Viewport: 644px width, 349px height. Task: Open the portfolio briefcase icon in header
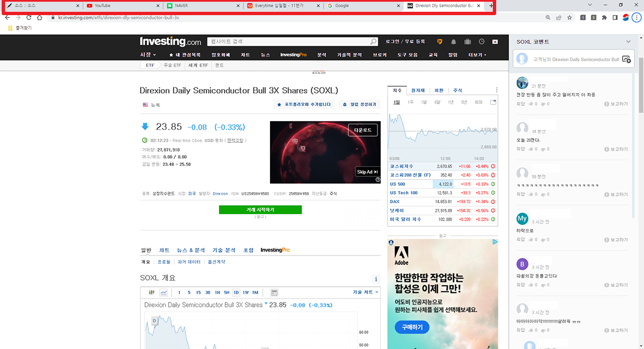tap(468, 41)
